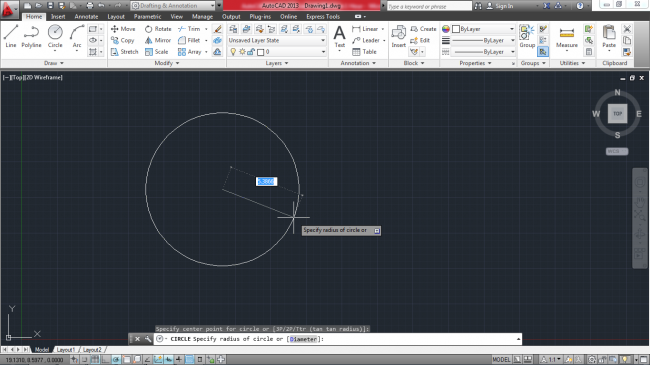Open Layer Properties manager icon
This screenshot has height=365, width=650.
[233, 29]
